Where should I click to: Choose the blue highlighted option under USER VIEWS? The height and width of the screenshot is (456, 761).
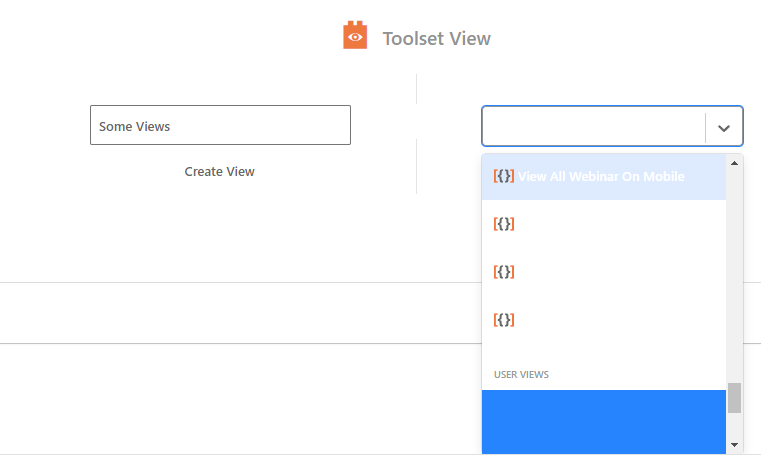click(x=604, y=422)
